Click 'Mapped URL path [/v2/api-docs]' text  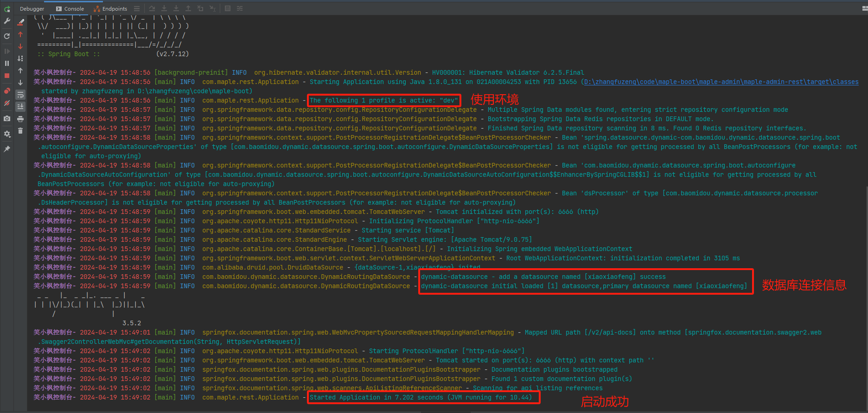(581, 333)
